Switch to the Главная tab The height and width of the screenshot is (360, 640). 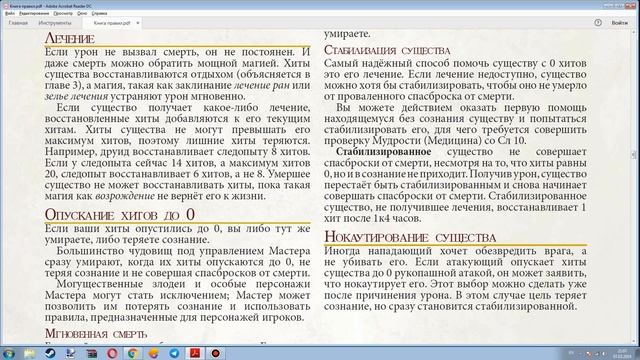(18, 23)
